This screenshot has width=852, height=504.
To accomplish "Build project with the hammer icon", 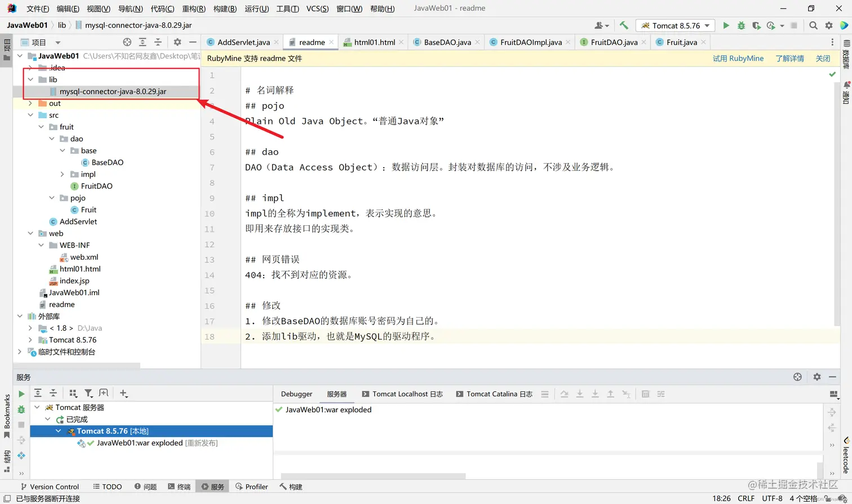I will click(x=624, y=25).
